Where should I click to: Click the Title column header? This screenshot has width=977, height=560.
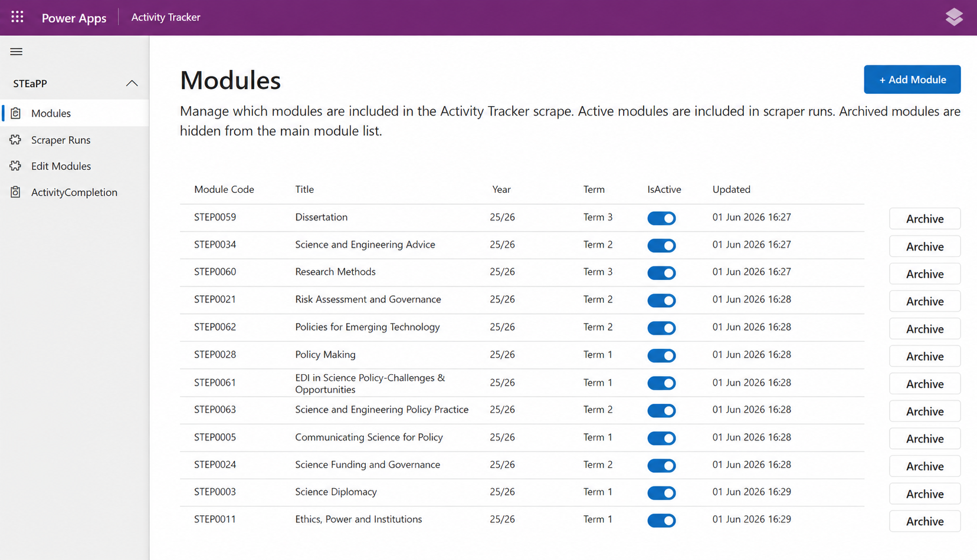tap(304, 189)
